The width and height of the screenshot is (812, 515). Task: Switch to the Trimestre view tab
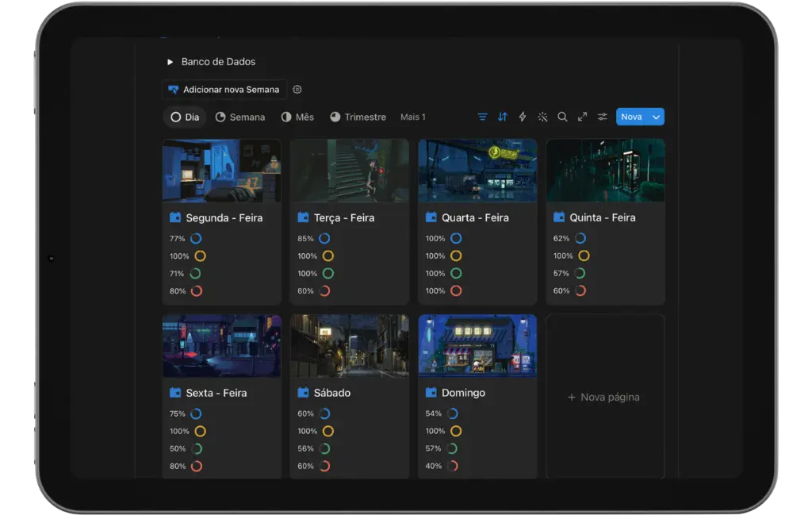tap(358, 117)
